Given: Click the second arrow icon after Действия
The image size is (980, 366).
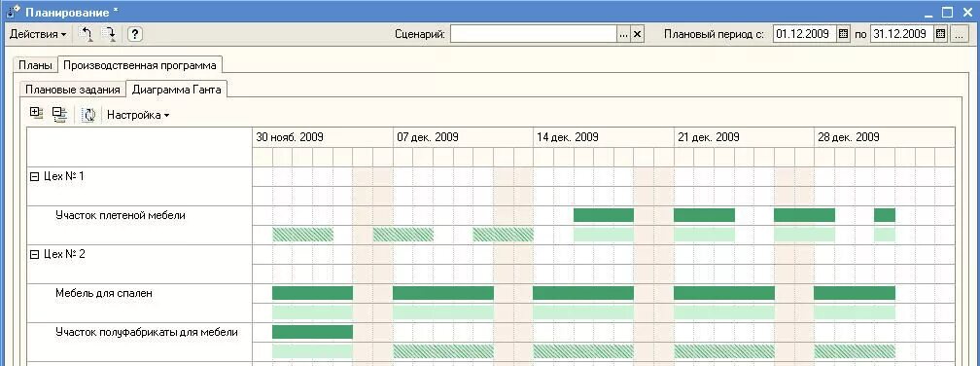Looking at the screenshot, I should point(109,34).
